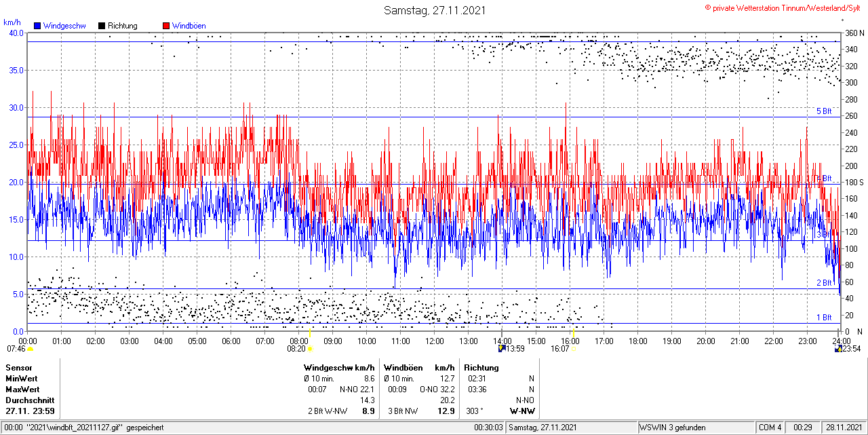
Task: Click the private Wetterstation Tinnum/Westerland/Sylt copyright text
Action: (784, 7)
